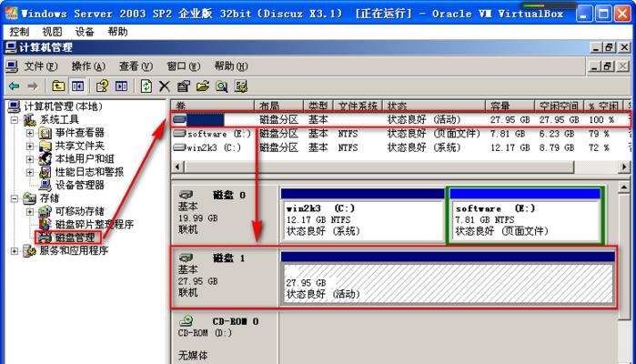Image resolution: width=636 pixels, height=364 pixels.
Task: Open the VirtualBox 帮助 menu
Action: (117, 32)
